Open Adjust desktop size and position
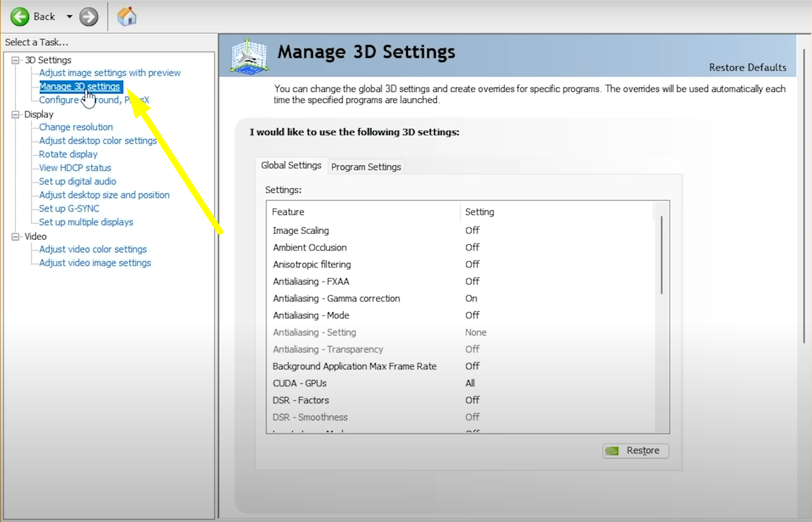 [x=104, y=195]
